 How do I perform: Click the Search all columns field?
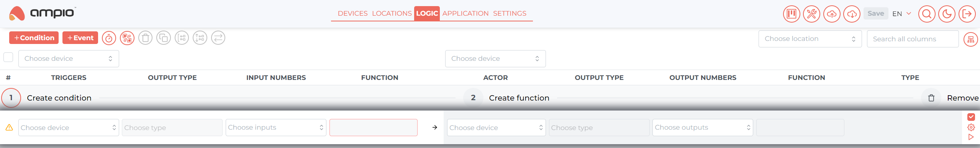click(913, 39)
